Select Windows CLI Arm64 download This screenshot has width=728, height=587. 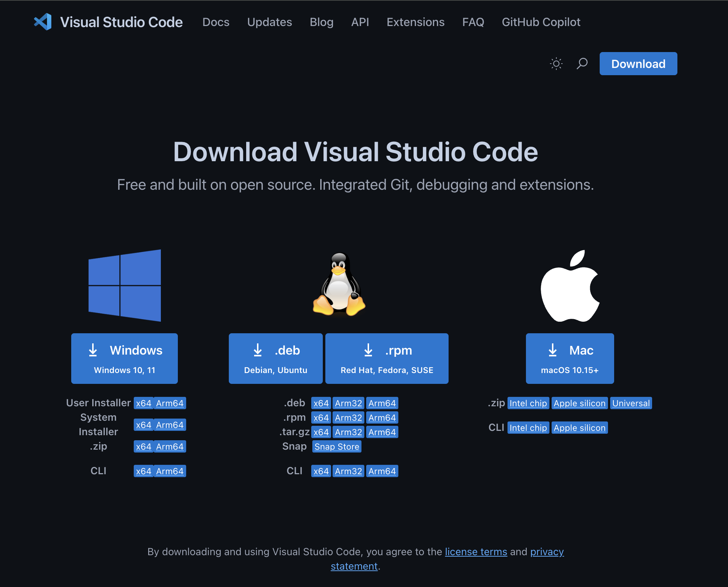coord(170,471)
